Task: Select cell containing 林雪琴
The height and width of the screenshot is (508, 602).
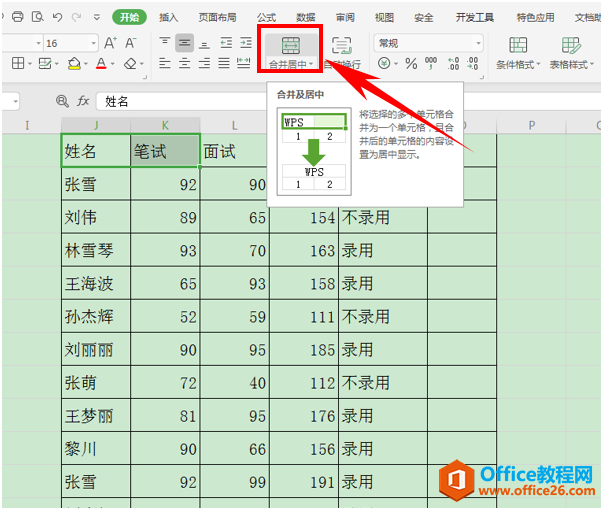Action: tap(96, 250)
